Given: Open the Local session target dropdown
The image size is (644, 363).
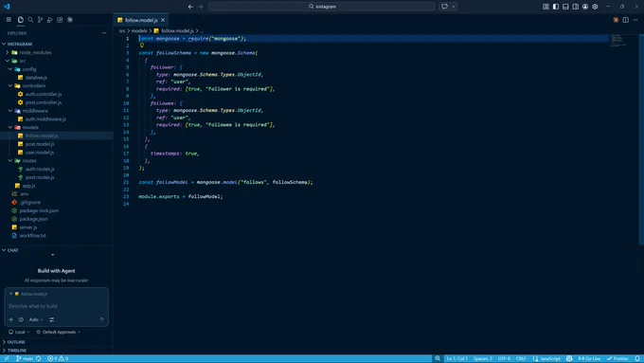Looking at the screenshot, I should pyautogui.click(x=19, y=332).
